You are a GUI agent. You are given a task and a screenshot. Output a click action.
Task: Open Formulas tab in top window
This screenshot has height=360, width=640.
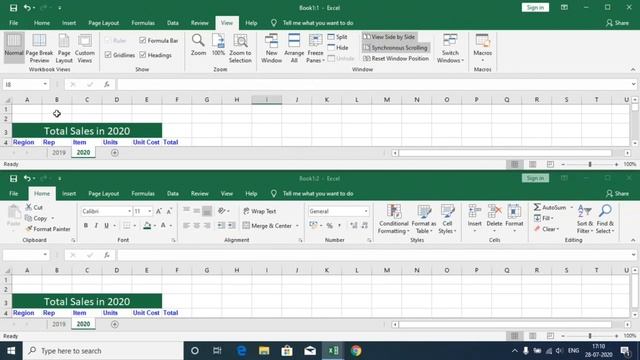tap(143, 23)
